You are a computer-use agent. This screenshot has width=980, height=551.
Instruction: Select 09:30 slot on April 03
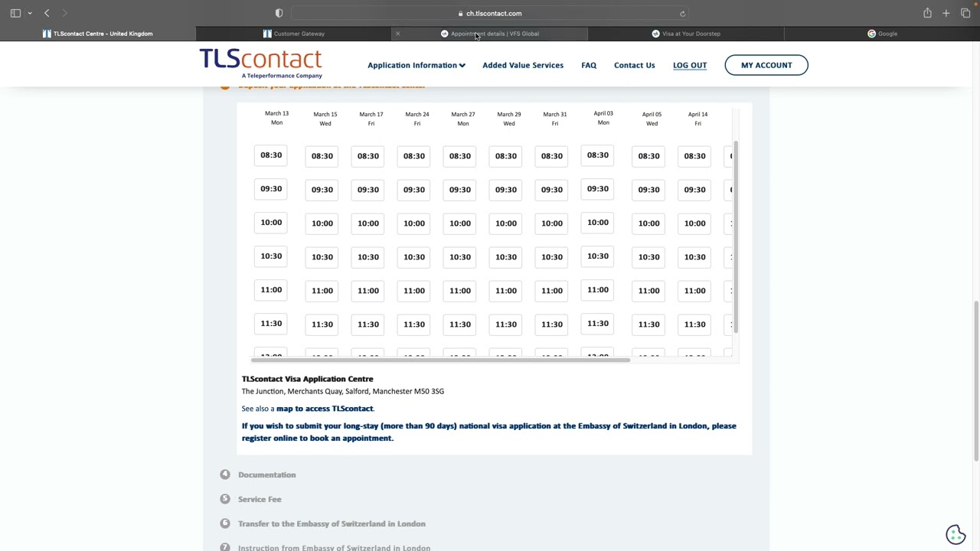click(598, 189)
